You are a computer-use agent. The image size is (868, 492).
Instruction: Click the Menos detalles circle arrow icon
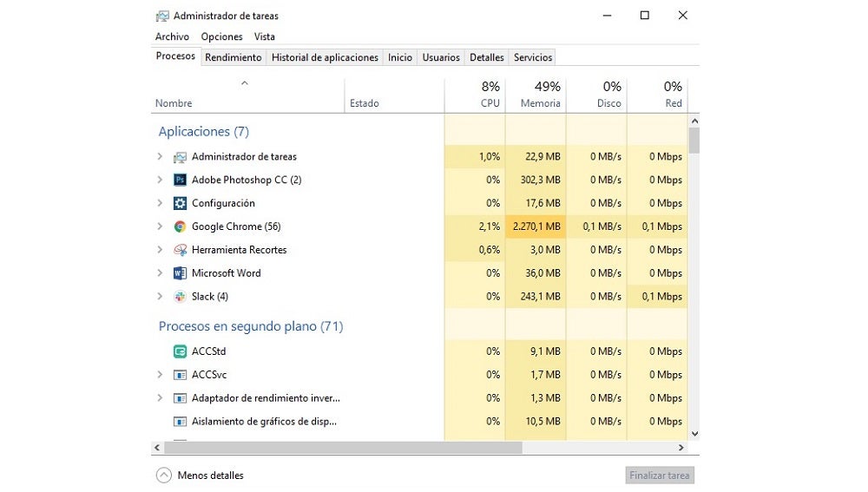tap(164, 475)
